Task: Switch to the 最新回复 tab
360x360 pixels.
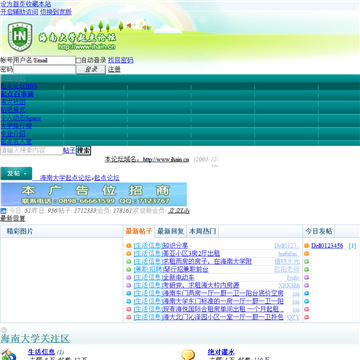Action: (171, 231)
